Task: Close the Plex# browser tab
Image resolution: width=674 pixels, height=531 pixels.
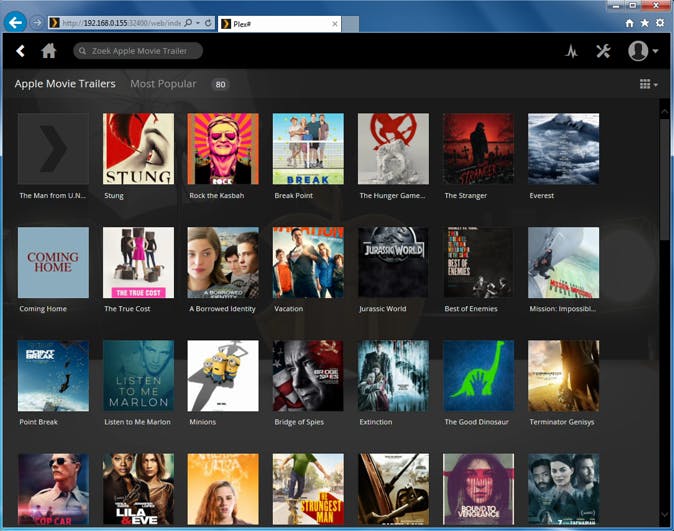Action: pos(334,24)
